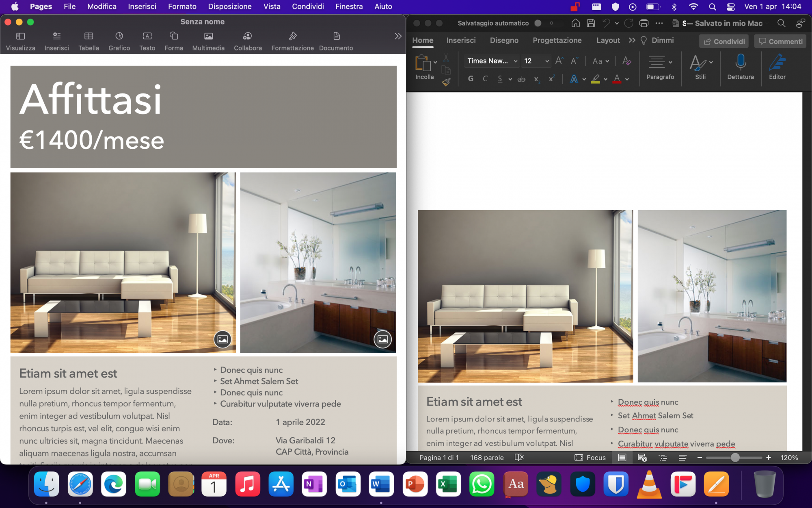Click the print icon in Word title bar

644,23
